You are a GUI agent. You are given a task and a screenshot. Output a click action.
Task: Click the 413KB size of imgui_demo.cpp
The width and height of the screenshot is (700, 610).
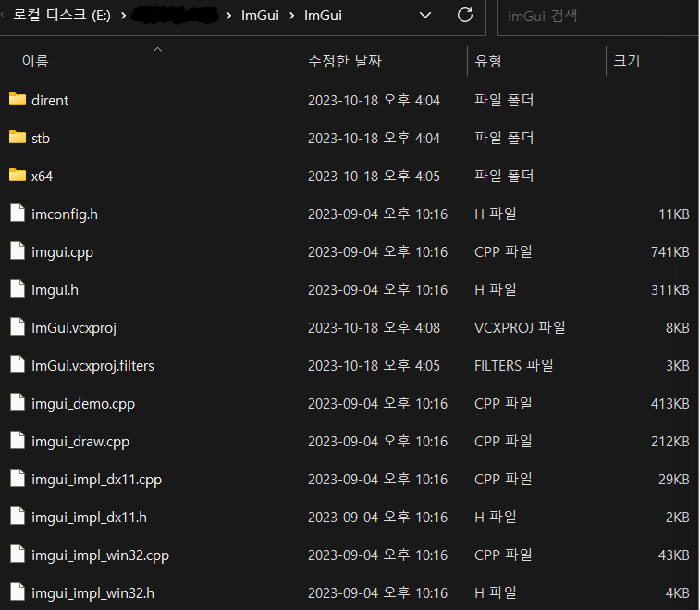[x=670, y=404]
